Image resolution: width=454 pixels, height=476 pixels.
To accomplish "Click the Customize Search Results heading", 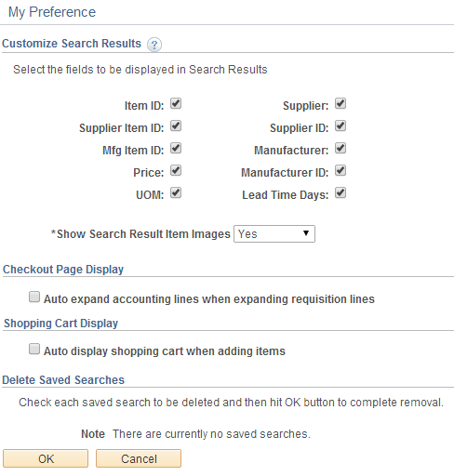I will coord(72,44).
